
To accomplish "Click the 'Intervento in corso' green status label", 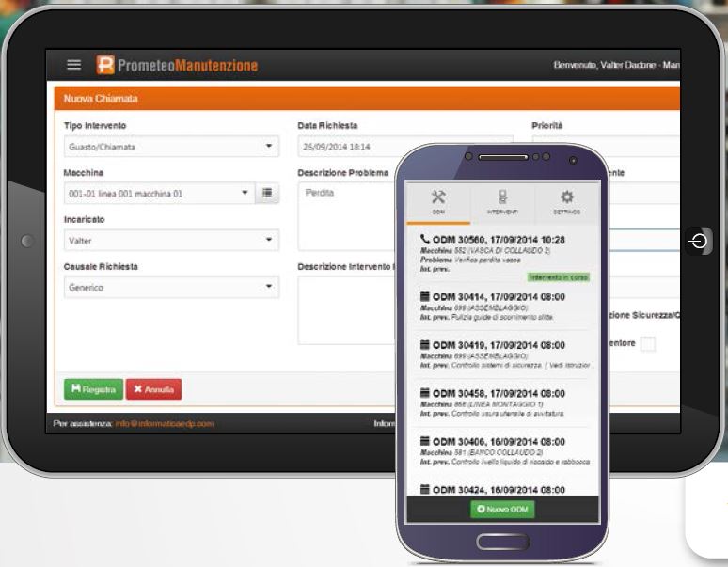I will pos(559,277).
